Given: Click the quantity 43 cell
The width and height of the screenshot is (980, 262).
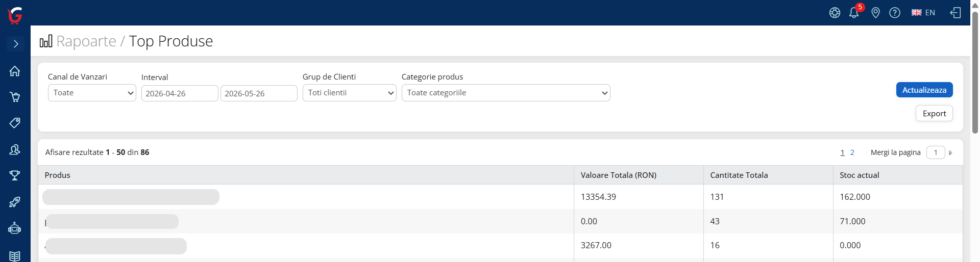Looking at the screenshot, I should (x=768, y=221).
